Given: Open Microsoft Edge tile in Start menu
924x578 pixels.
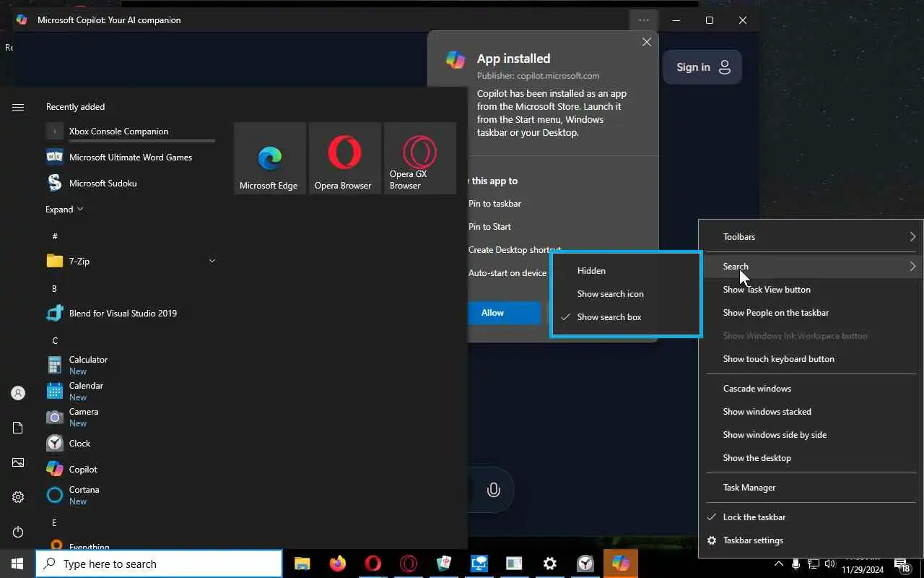Looking at the screenshot, I should [x=270, y=158].
